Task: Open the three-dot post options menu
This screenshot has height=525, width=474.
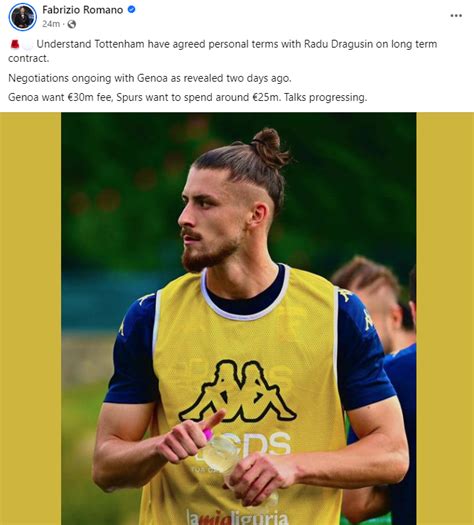Action: click(456, 16)
